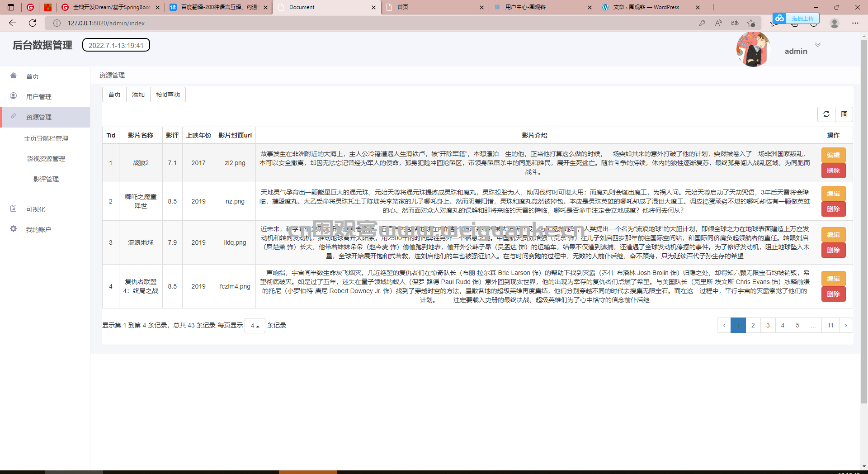The image size is (868, 474).
Task: Click the table refresh icon button
Action: (826, 114)
